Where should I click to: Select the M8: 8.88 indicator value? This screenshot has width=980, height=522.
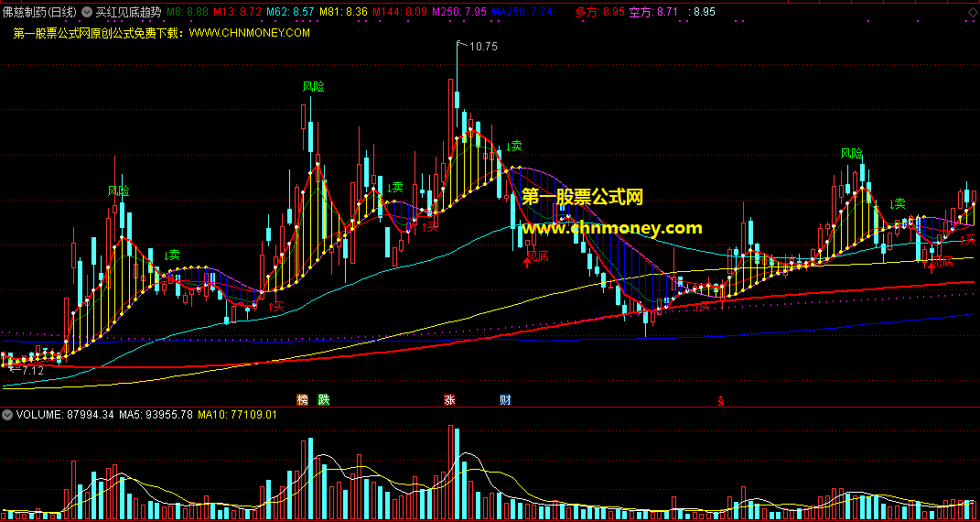pos(188,12)
